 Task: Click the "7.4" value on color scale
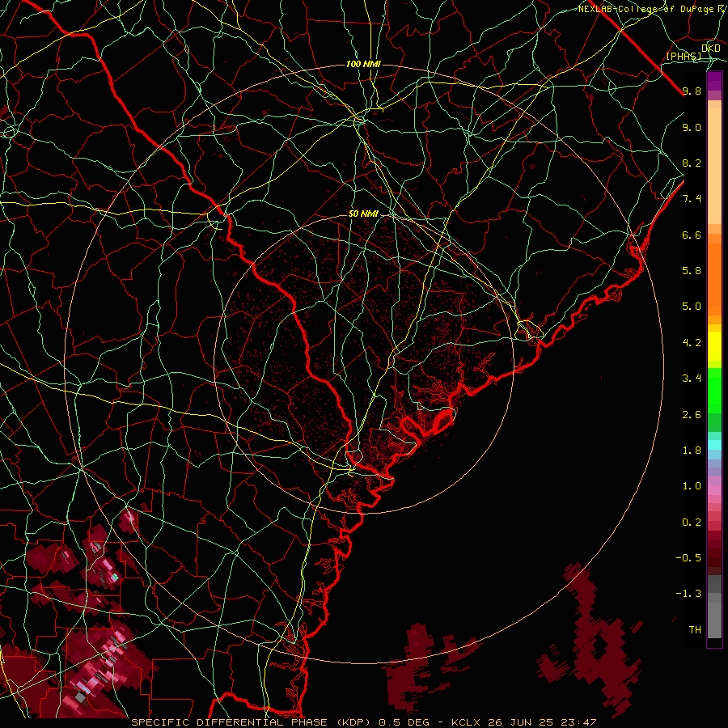coord(692,199)
